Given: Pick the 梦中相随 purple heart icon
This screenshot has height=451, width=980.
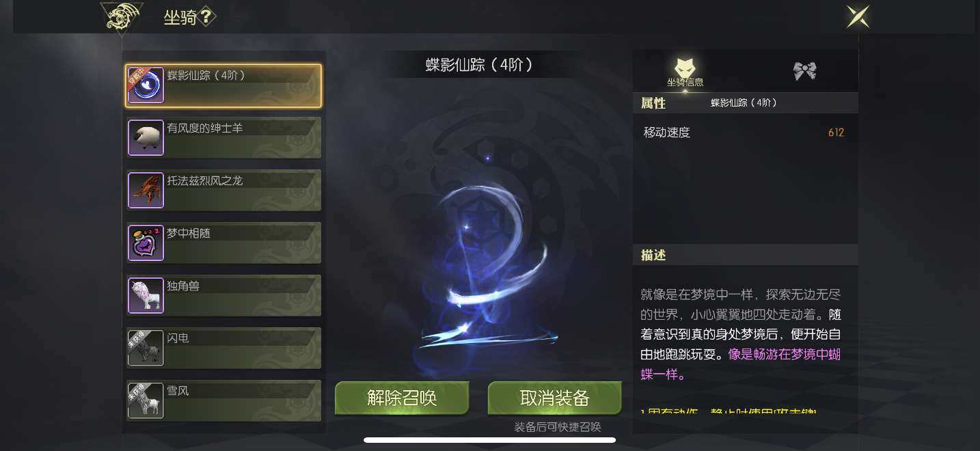Looking at the screenshot, I should pos(146,243).
